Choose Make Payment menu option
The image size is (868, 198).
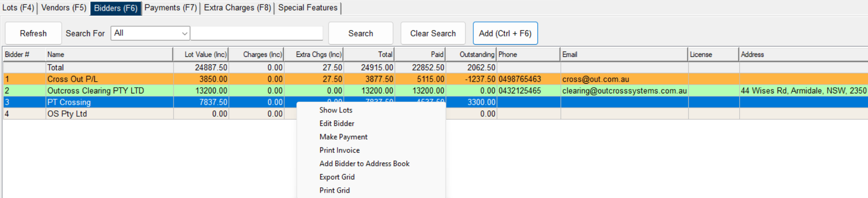[x=343, y=137]
